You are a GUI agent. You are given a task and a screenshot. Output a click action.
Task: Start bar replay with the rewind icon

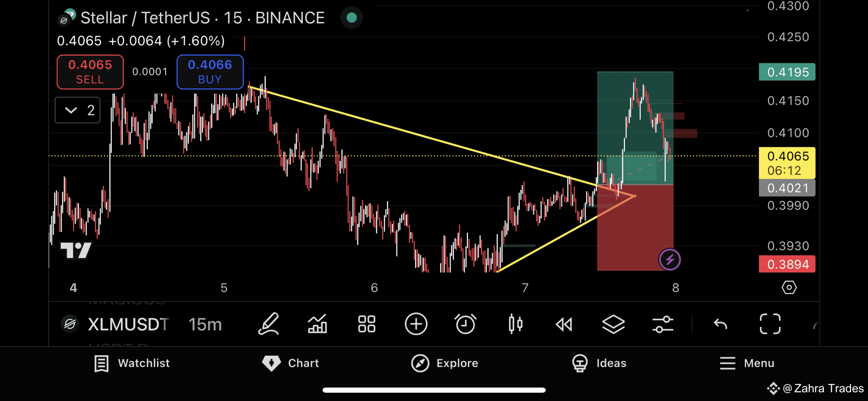point(564,324)
